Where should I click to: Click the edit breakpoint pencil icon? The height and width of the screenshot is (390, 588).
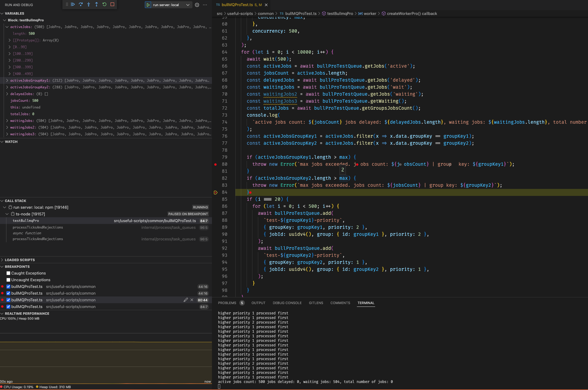[x=186, y=300]
